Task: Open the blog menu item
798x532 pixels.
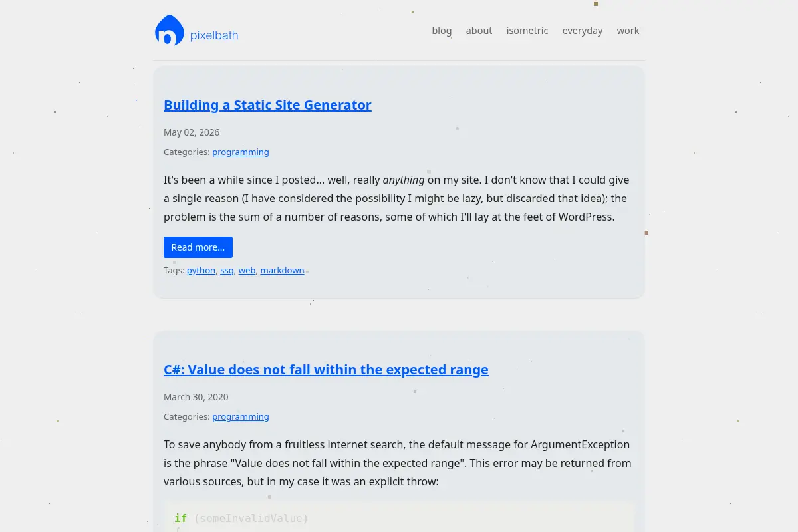Action: [x=442, y=31]
